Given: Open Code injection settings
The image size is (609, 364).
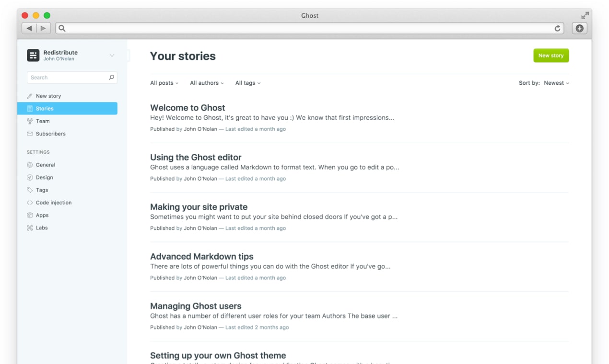Looking at the screenshot, I should 54,203.
